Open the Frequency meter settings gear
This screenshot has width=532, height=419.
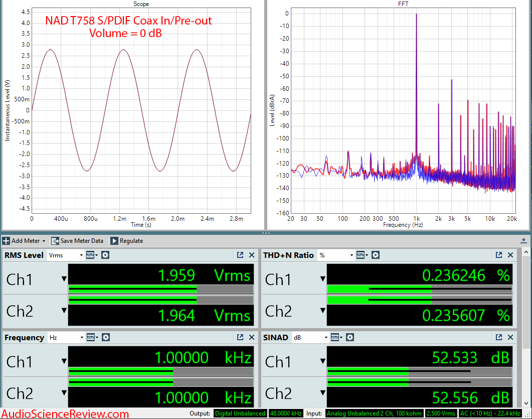pyautogui.click(x=105, y=338)
